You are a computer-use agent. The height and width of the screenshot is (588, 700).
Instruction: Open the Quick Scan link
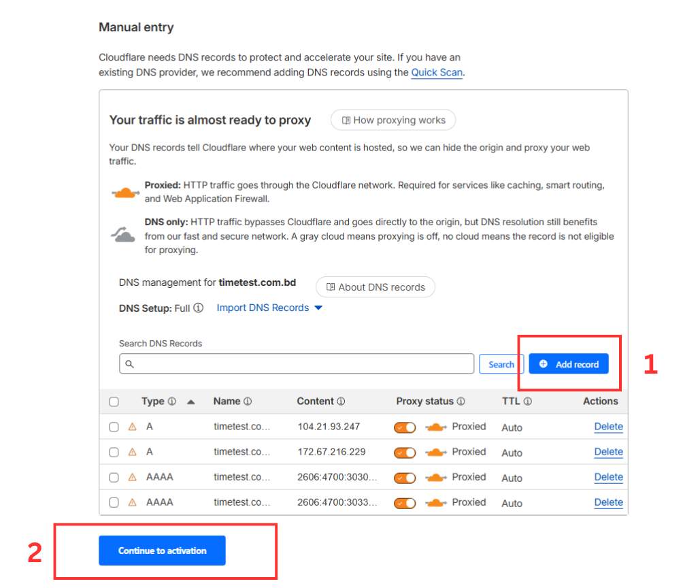point(436,72)
